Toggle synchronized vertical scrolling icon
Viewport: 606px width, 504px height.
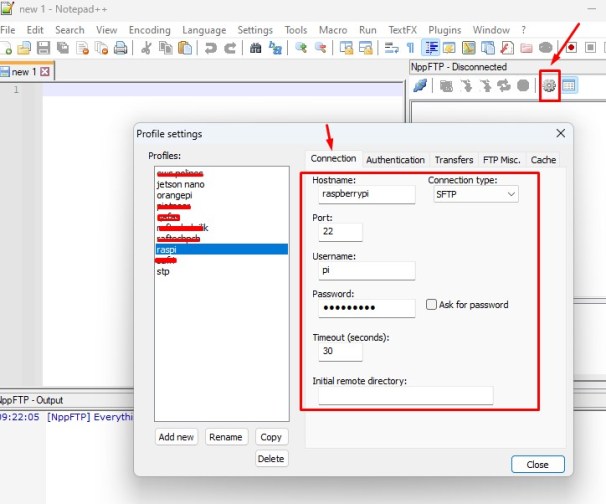pos(346,48)
